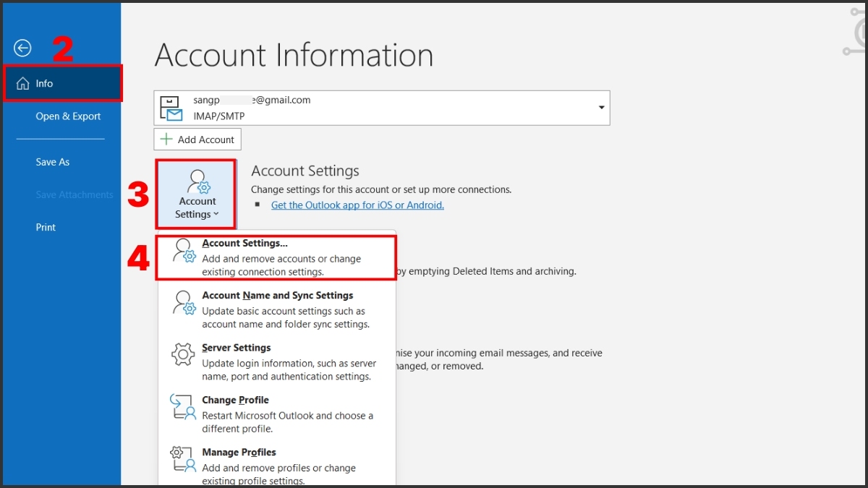The image size is (868, 488).
Task: Collapse the Account Settings button chevron
Action: 216,215
